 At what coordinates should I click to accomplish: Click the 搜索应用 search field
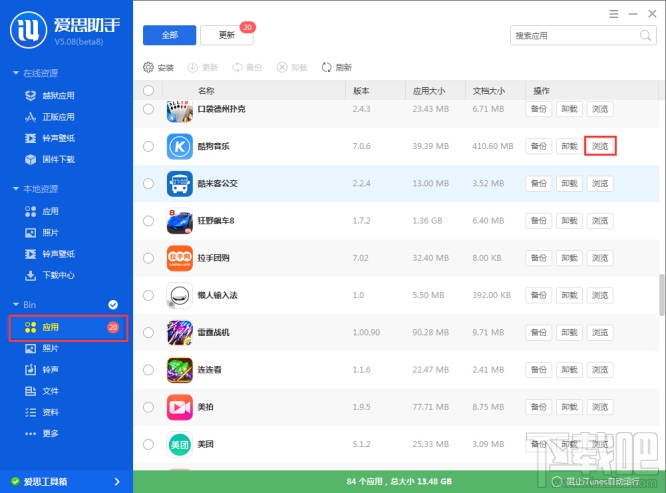click(583, 35)
